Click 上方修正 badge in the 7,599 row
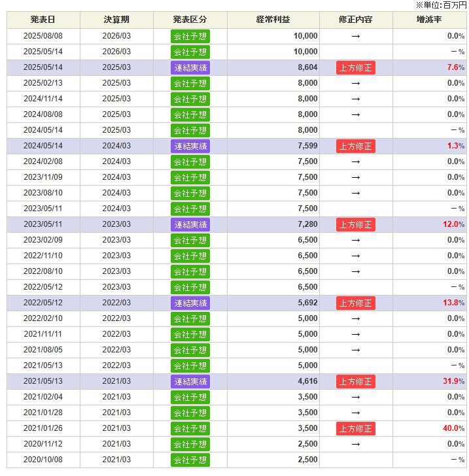 point(356,146)
